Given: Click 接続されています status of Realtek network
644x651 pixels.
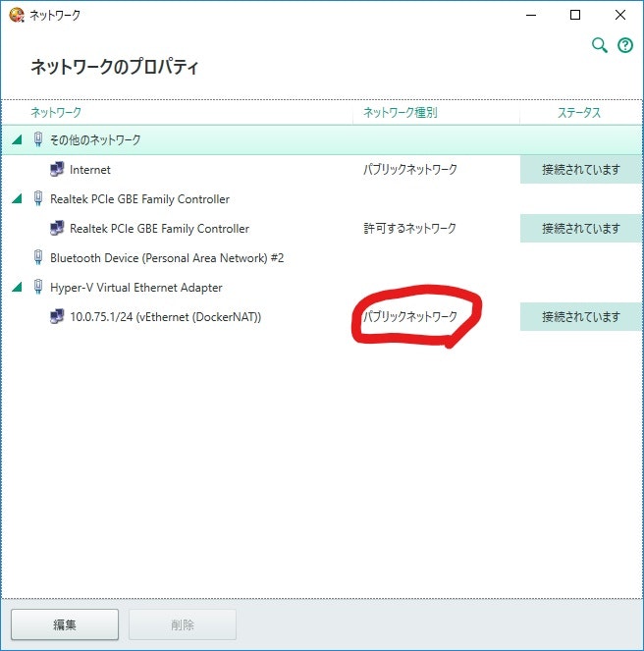Looking at the screenshot, I should click(581, 229).
